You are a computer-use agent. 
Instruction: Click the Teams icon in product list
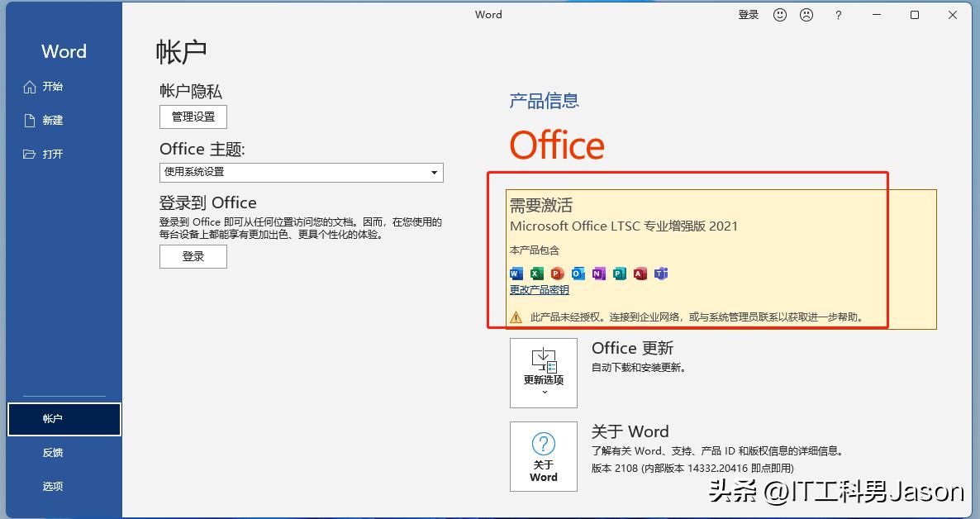[661, 274]
